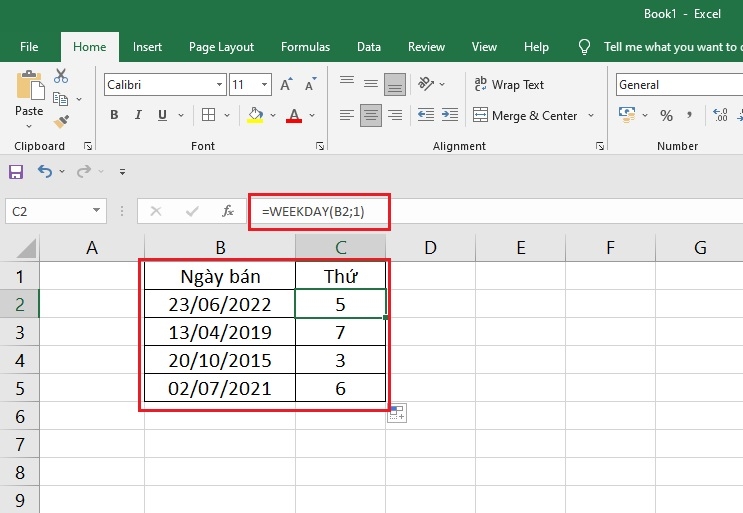This screenshot has width=743, height=513.
Task: Open the Font settings dialog launcher
Action: tap(320, 146)
